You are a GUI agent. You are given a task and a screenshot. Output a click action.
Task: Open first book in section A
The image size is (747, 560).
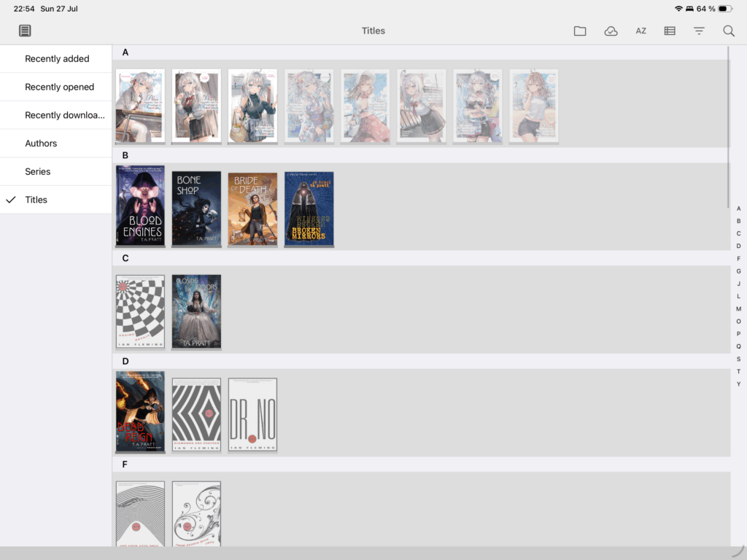coord(140,106)
